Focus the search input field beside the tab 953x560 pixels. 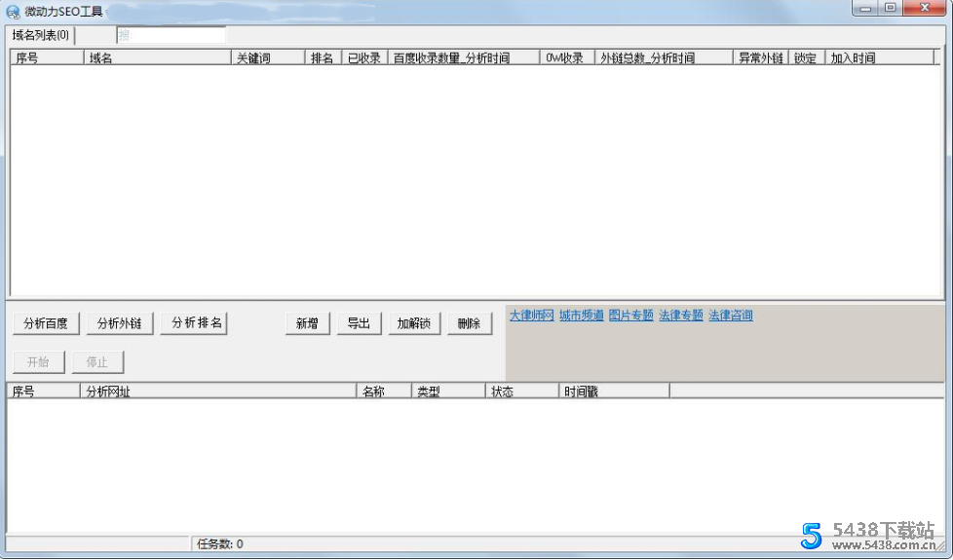171,35
